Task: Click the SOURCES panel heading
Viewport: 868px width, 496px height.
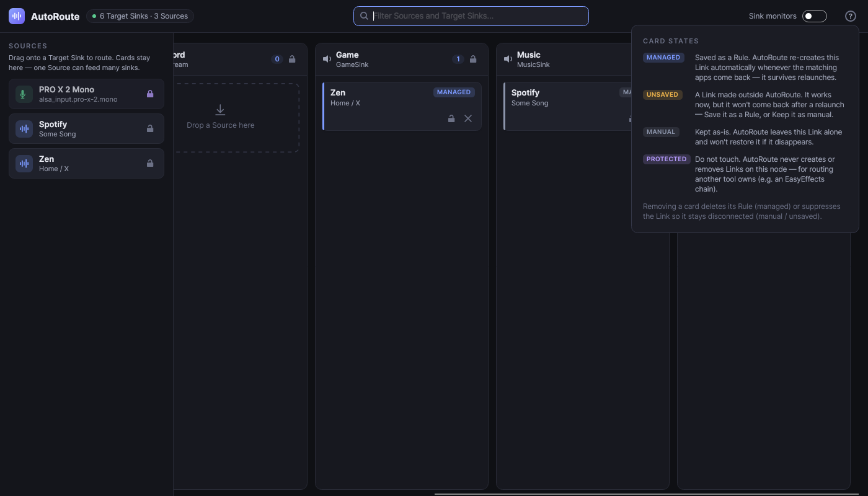Action: coord(28,46)
